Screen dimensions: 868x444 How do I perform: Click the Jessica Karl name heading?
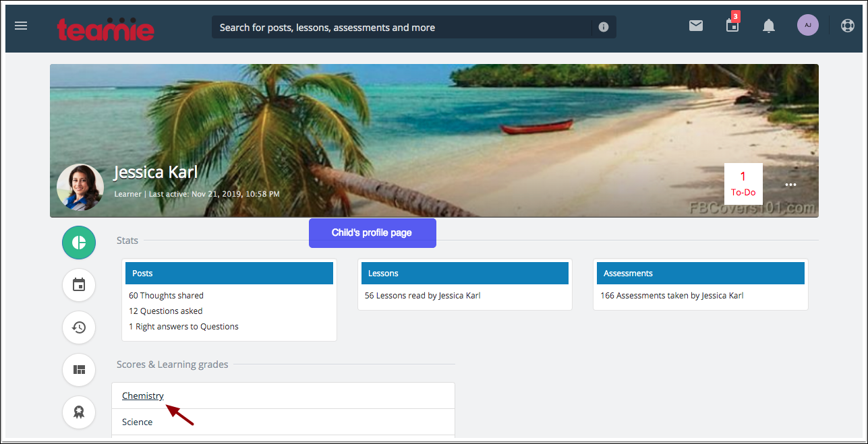pos(156,172)
